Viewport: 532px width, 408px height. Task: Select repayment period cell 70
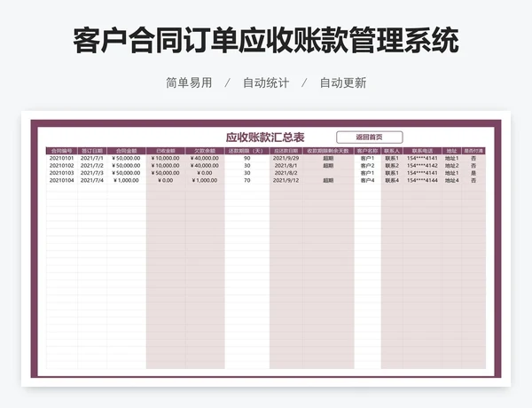(x=247, y=181)
